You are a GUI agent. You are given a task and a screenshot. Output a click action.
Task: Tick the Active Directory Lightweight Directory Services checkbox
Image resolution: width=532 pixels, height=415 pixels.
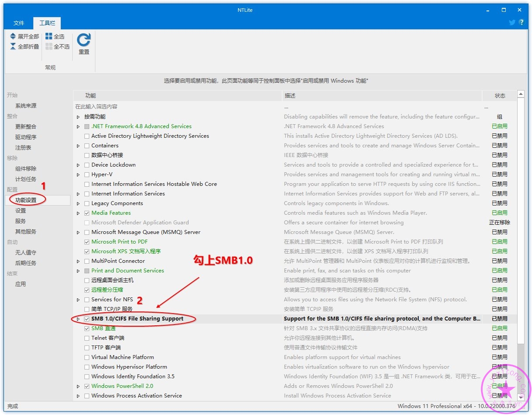click(x=87, y=136)
